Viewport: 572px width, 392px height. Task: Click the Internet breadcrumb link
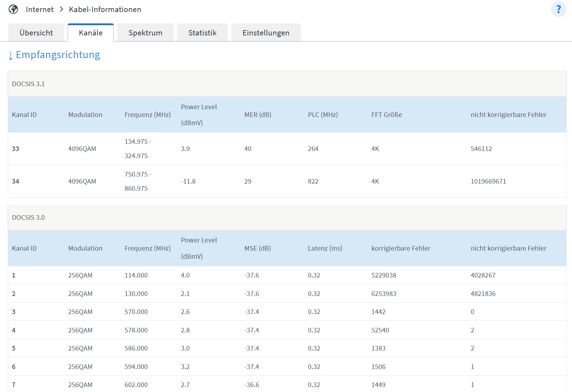[x=40, y=10]
